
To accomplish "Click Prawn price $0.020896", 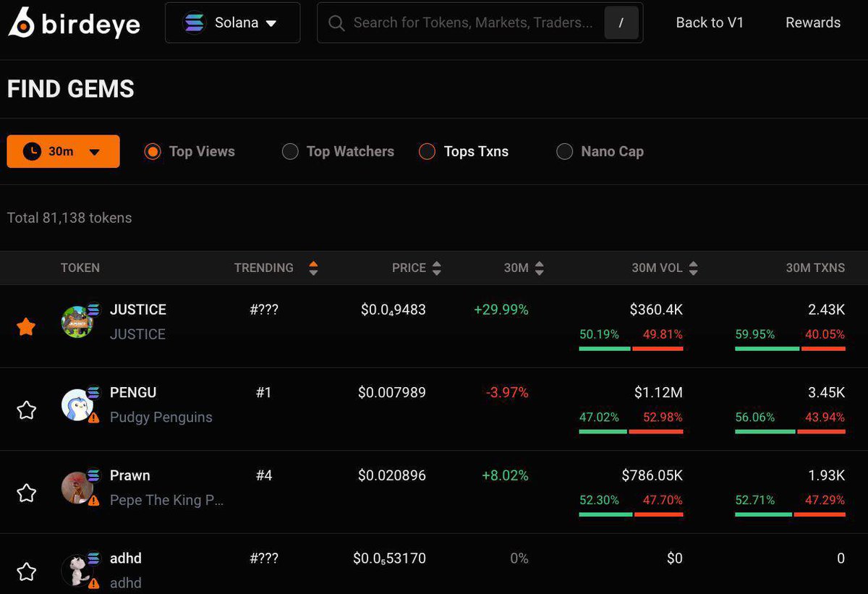I will tap(392, 476).
